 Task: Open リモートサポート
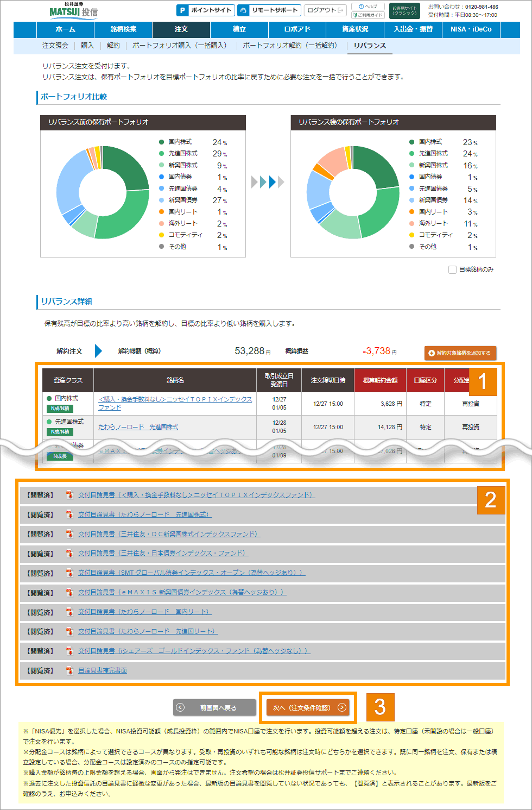point(269,10)
